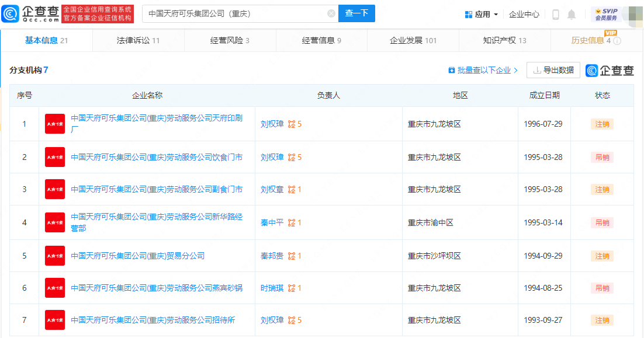The image size is (644, 338).
Task: Open notifications bell icon
Action: [572, 15]
